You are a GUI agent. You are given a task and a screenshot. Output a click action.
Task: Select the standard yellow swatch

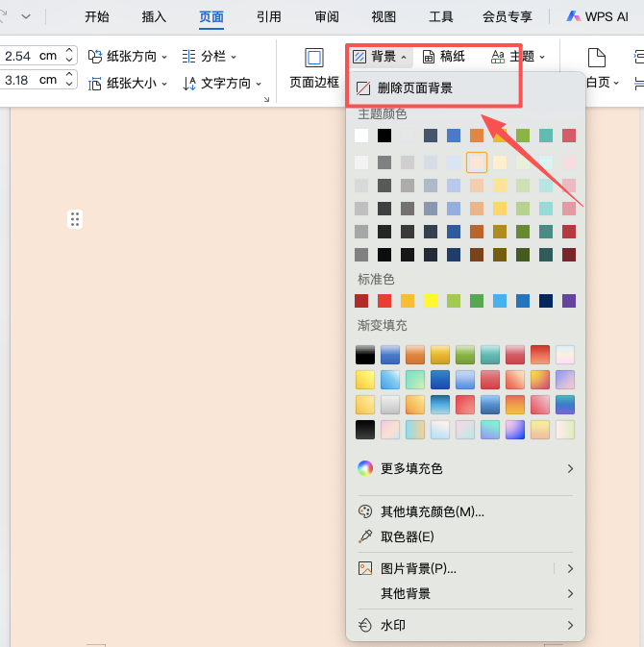click(x=431, y=301)
